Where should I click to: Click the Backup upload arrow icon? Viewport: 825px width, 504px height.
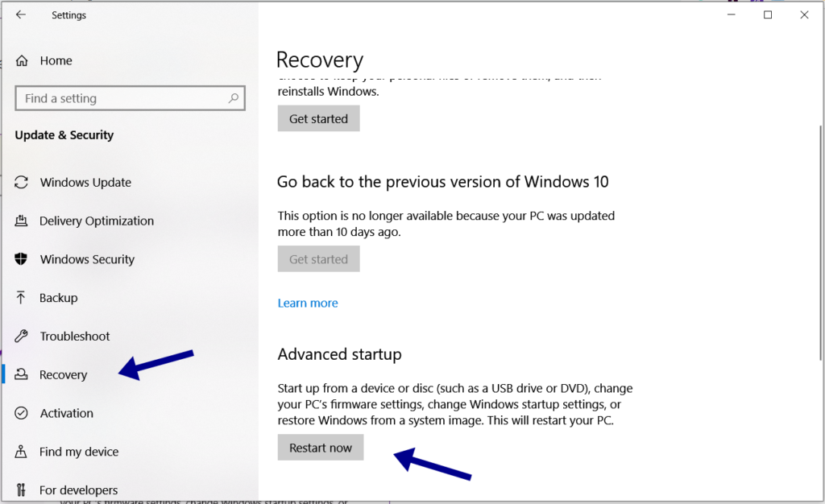coord(22,298)
